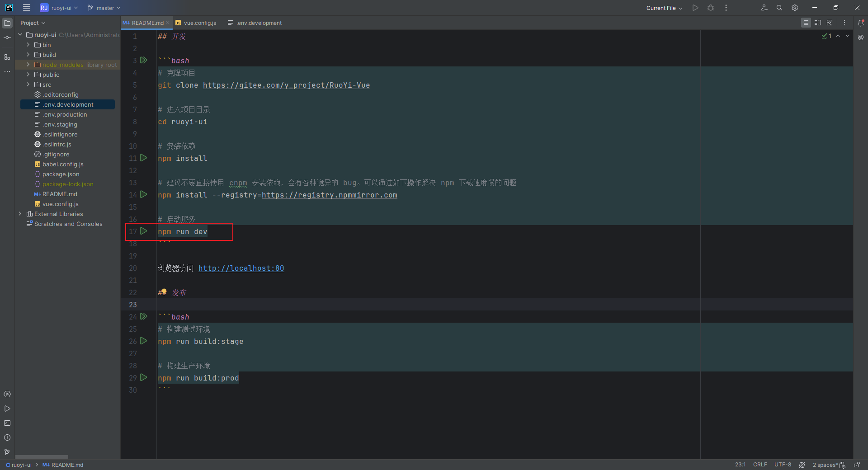Go to line via 23:1 indicator

[740, 465]
